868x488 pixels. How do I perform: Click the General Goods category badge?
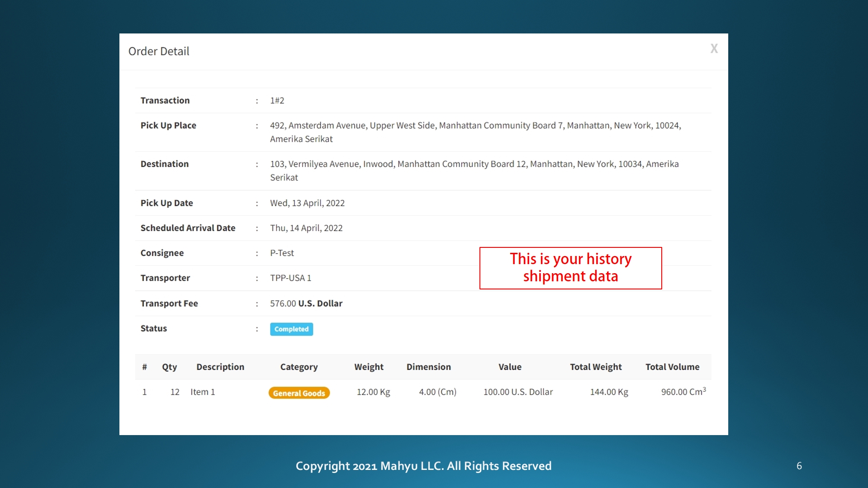pyautogui.click(x=299, y=393)
